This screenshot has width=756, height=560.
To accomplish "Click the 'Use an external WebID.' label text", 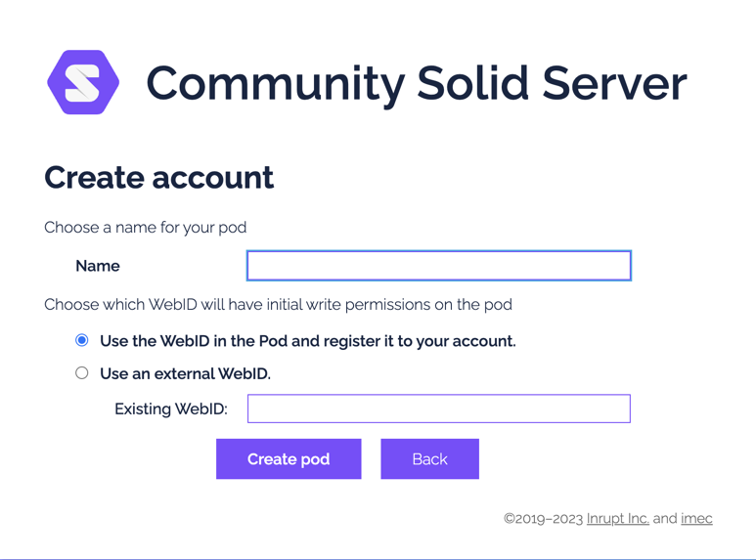I will (186, 374).
